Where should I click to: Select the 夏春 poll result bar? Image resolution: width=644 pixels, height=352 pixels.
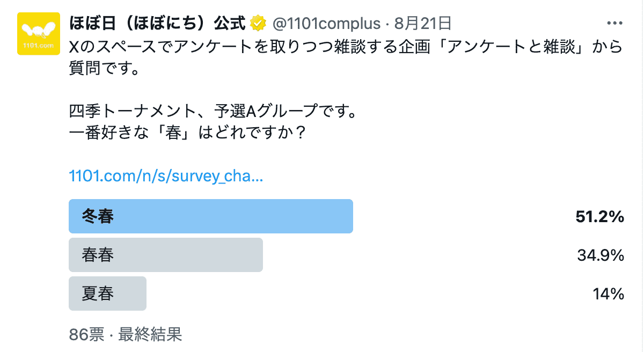click(107, 294)
